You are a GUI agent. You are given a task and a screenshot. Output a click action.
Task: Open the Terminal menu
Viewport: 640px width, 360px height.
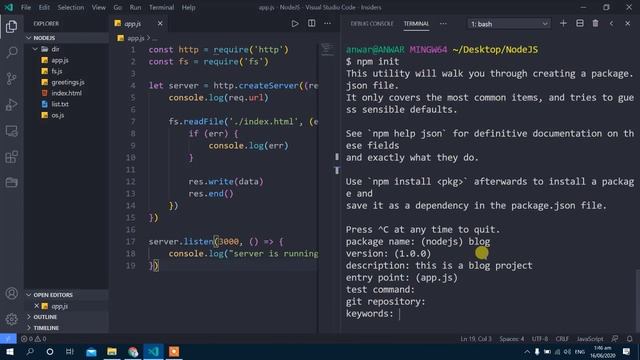click(161, 7)
